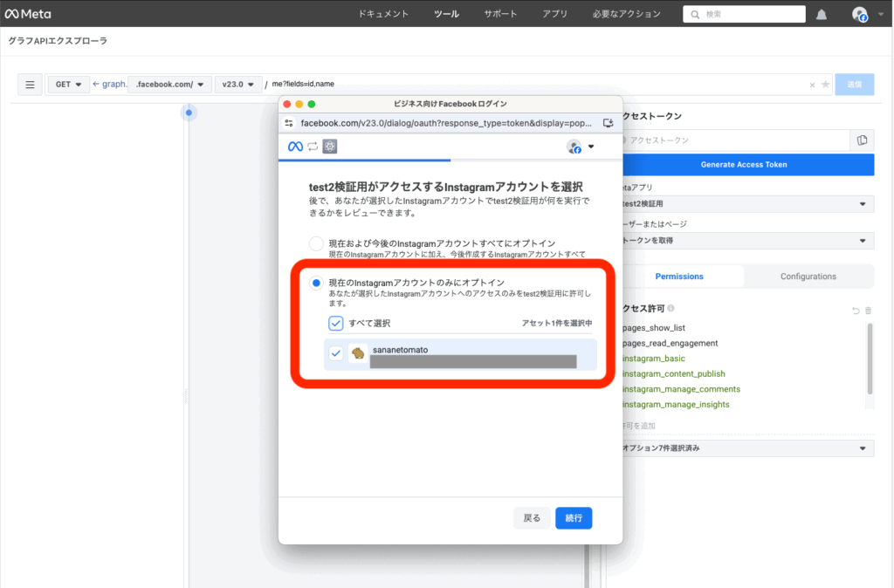Toggle the sananetomato account checkbox

pos(336,353)
